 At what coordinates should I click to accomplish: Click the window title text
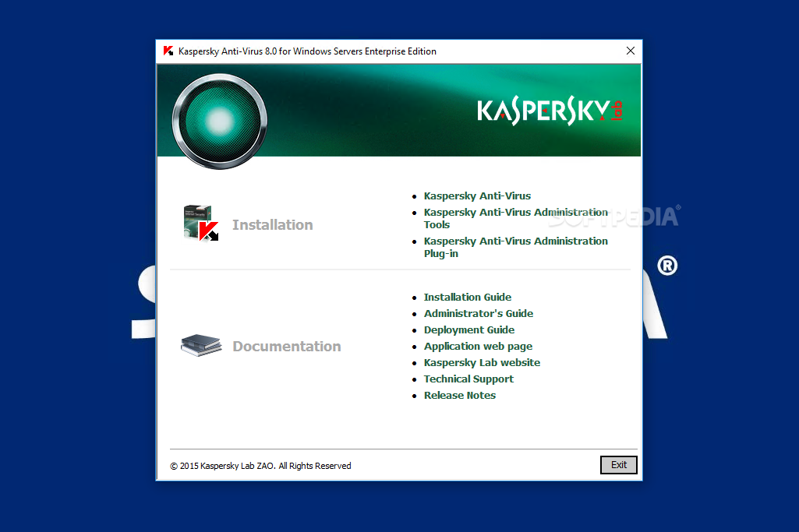307,51
